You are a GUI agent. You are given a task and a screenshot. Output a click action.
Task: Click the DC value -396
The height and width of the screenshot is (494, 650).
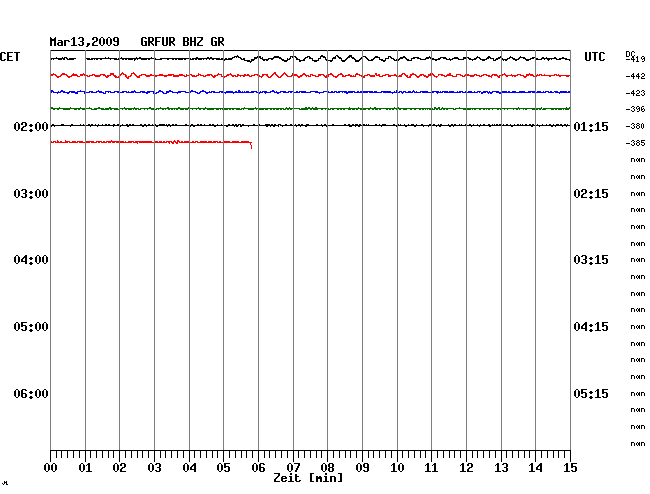pyautogui.click(x=635, y=109)
